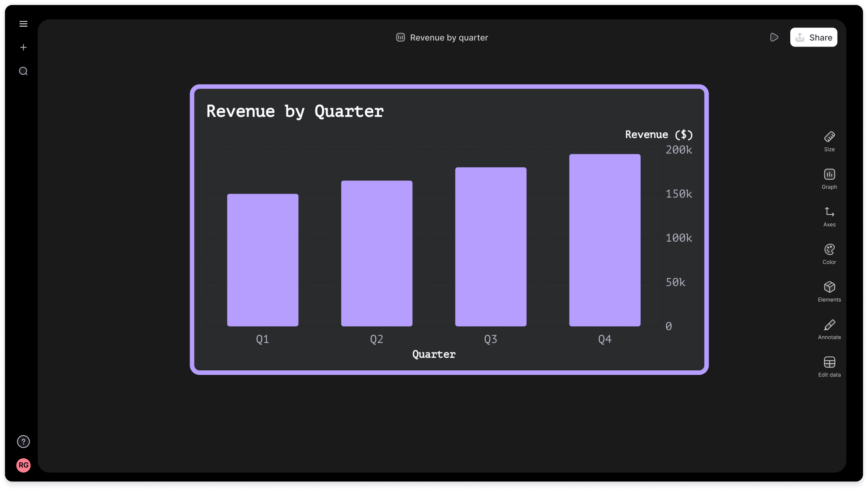Click the help question mark icon

[23, 441]
